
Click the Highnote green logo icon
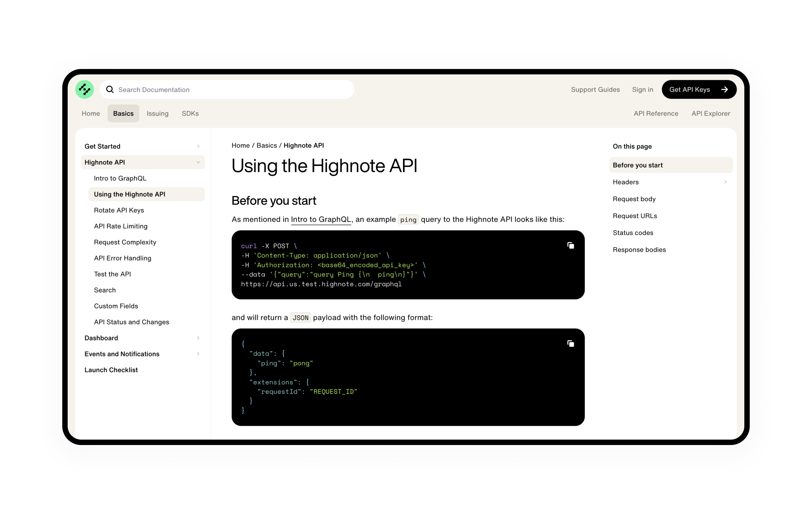pos(85,90)
